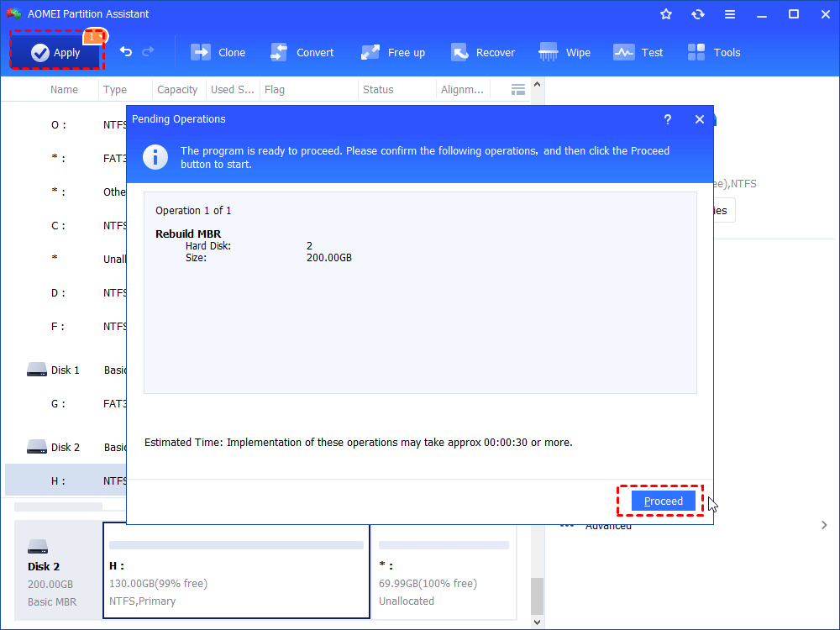Sort by Type column header
This screenshot has height=630, width=840.
[115, 90]
